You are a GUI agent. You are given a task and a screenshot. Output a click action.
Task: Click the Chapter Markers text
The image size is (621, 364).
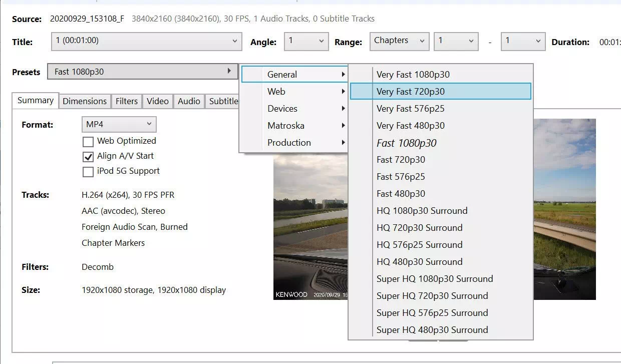[x=113, y=243]
